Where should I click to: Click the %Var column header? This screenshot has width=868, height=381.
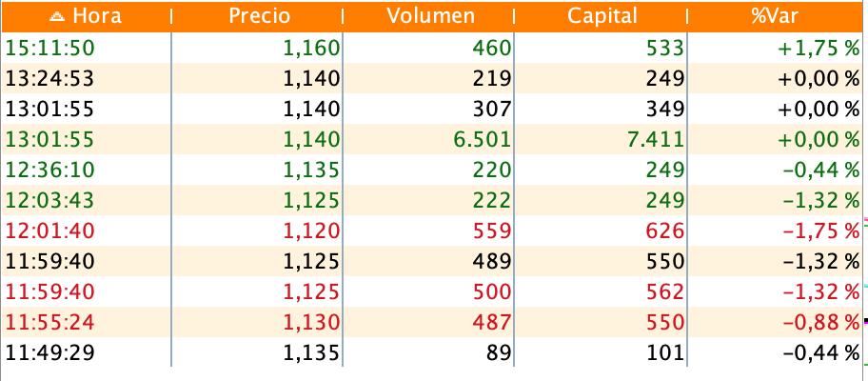pyautogui.click(x=775, y=16)
